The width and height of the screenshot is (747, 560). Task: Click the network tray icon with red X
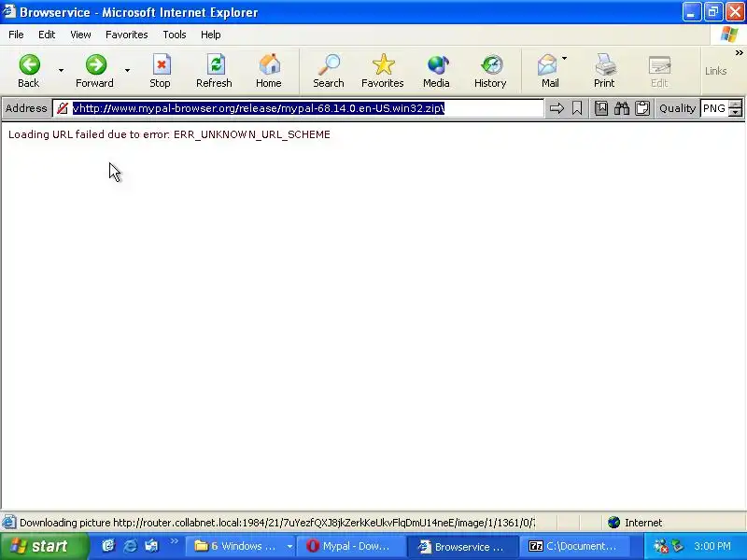(661, 546)
